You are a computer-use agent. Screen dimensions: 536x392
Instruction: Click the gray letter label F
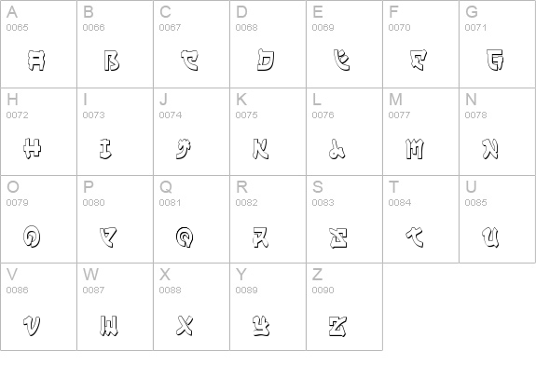pos(393,12)
